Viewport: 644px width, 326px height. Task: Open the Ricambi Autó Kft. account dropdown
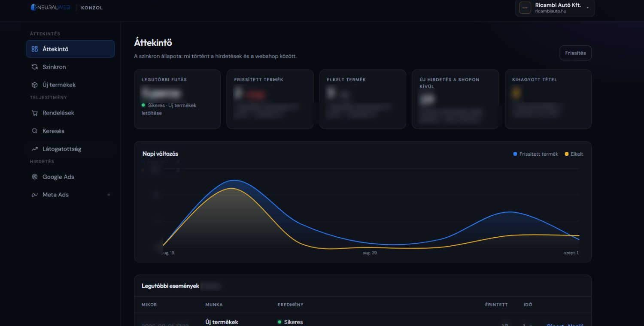(x=555, y=8)
